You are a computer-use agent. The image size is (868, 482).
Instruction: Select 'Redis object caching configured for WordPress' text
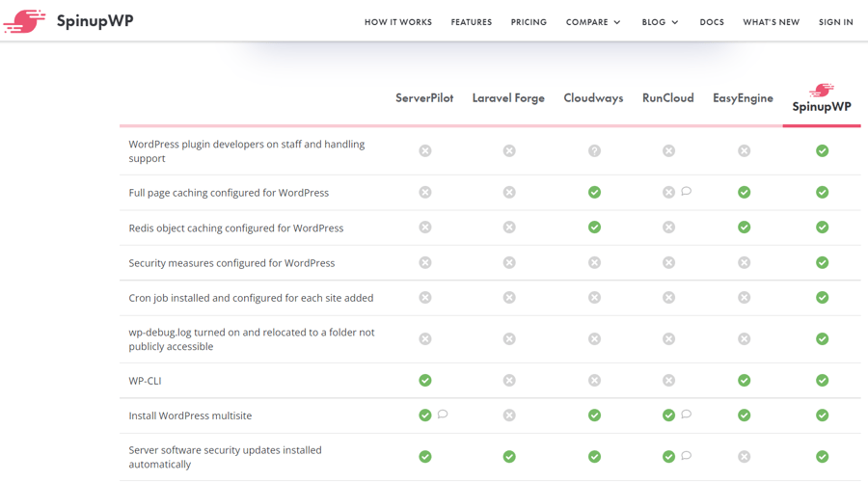(236, 228)
